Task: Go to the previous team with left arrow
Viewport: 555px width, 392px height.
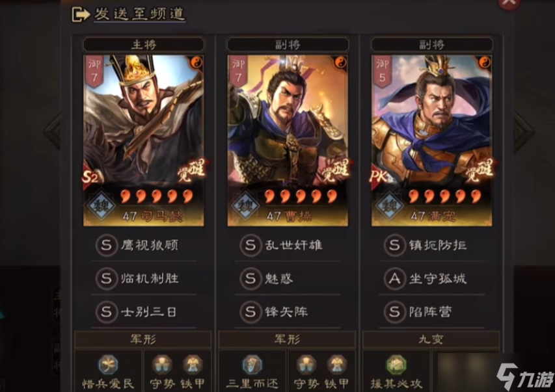Action: pyautogui.click(x=53, y=131)
